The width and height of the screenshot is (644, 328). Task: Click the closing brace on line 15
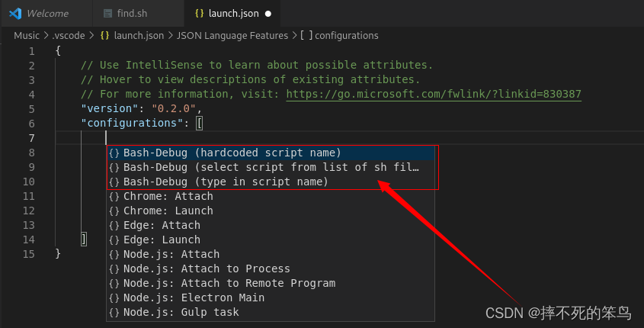58,253
